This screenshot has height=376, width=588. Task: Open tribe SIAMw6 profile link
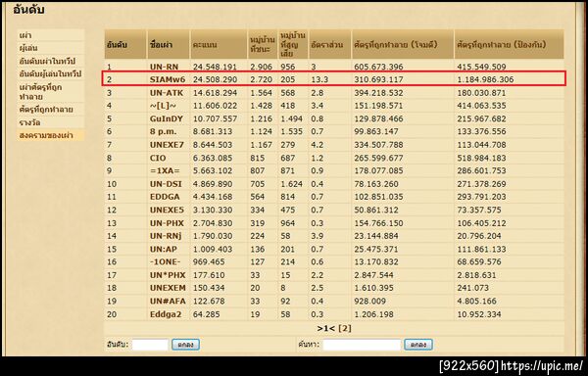coord(168,79)
